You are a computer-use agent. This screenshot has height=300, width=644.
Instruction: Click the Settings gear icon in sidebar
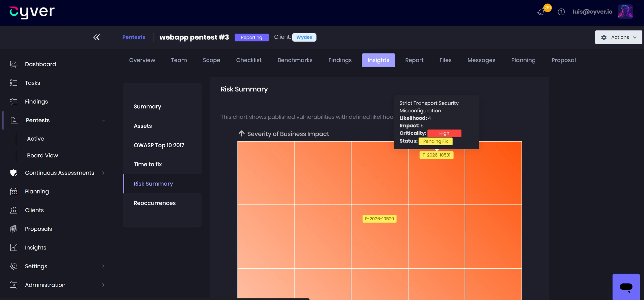(x=14, y=266)
